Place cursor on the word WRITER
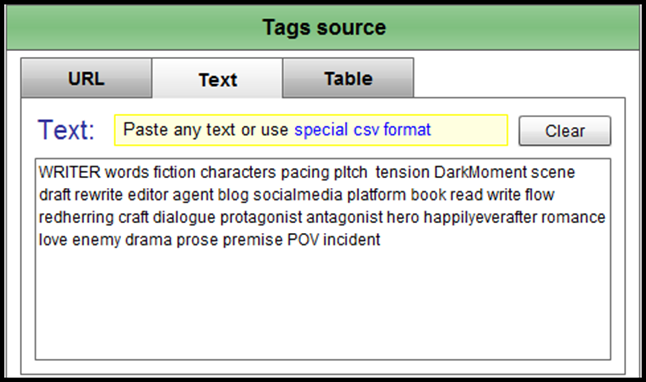 click(70, 172)
